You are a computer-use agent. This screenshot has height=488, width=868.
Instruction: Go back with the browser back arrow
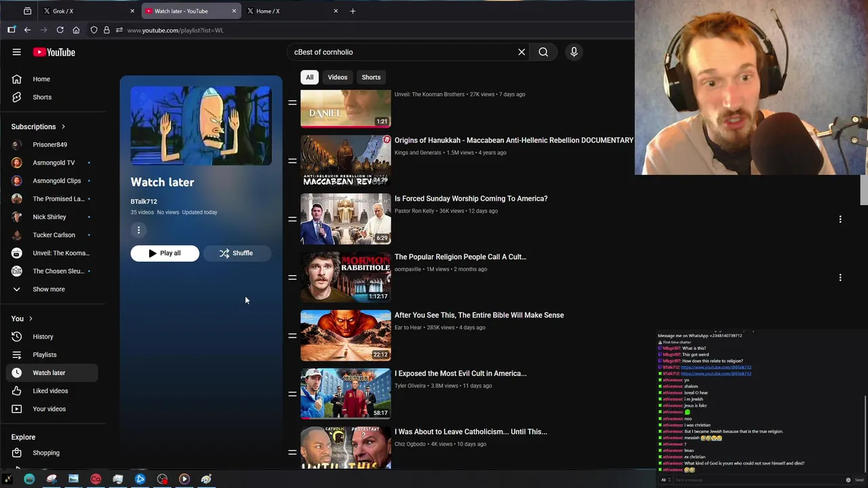coord(27,30)
